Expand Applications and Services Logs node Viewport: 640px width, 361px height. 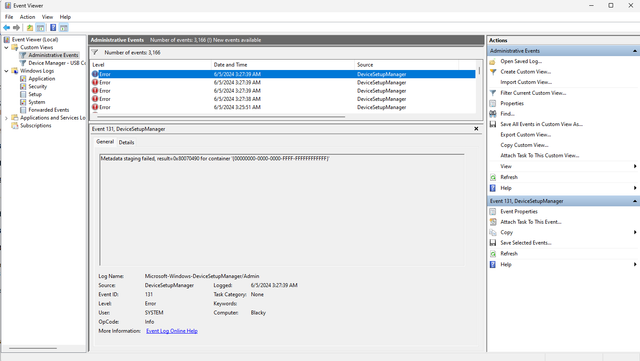(6, 118)
